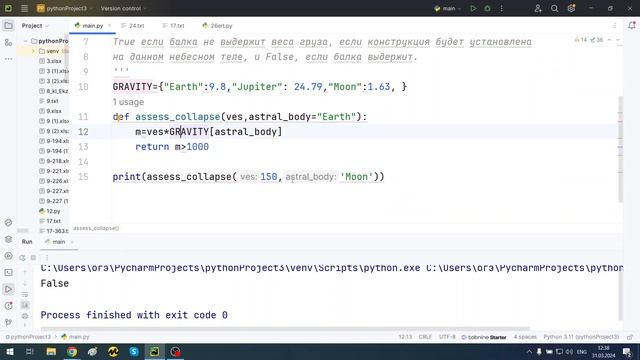
Task: Stop the running process icon
Action: click(x=34, y=258)
